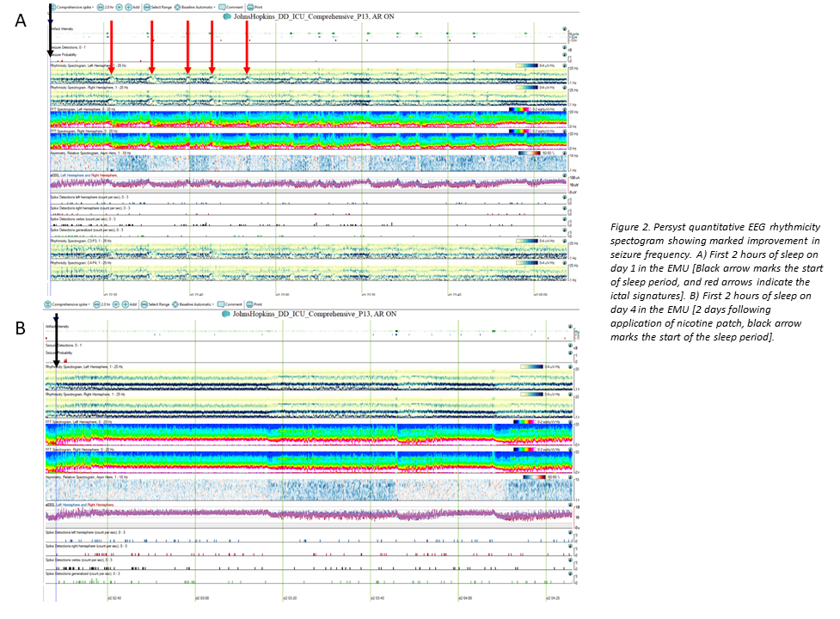Click the color scale of panel A Rhythmicity Left Hemisphere
Image resolution: width=840 pixels, height=619 pixels.
527,65
